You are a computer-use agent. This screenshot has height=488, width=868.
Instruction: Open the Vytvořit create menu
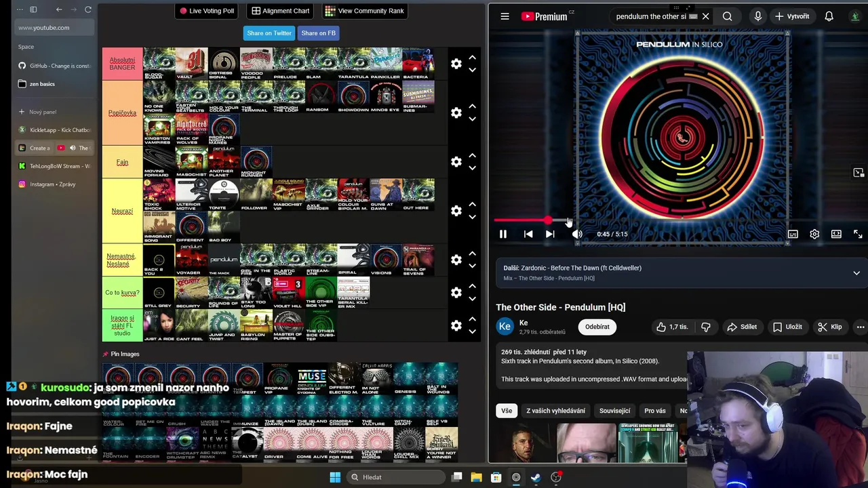point(792,16)
